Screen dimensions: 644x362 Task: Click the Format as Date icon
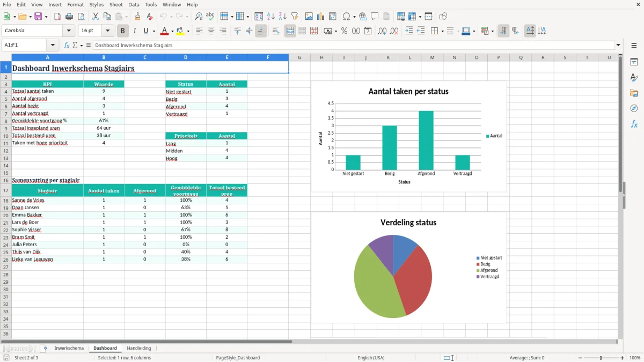click(368, 31)
